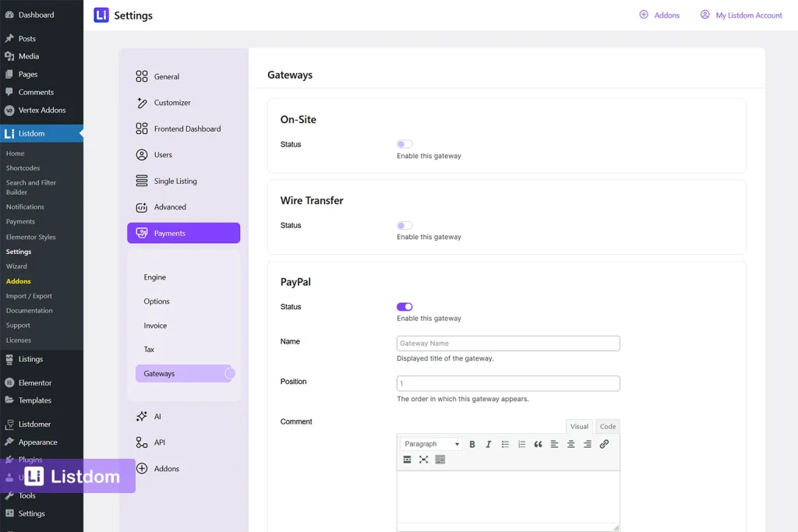Viewport: 798px width, 532px height.
Task: Select the Italic icon in the editor toolbar
Action: click(488, 443)
